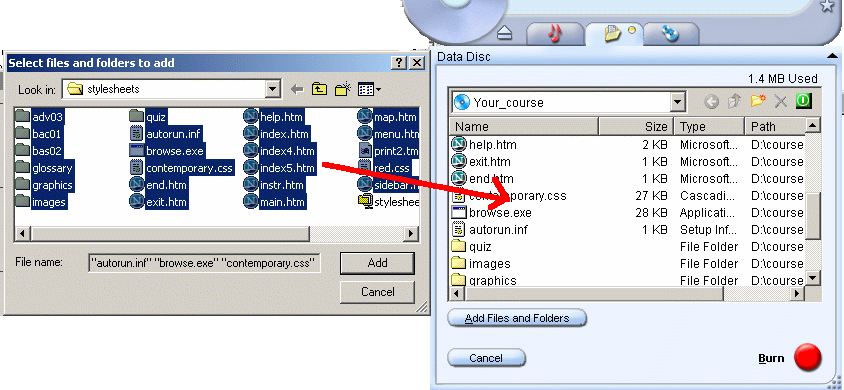The width and height of the screenshot is (844, 390).
Task: Go up one folder level in dialog
Action: pos(320,89)
